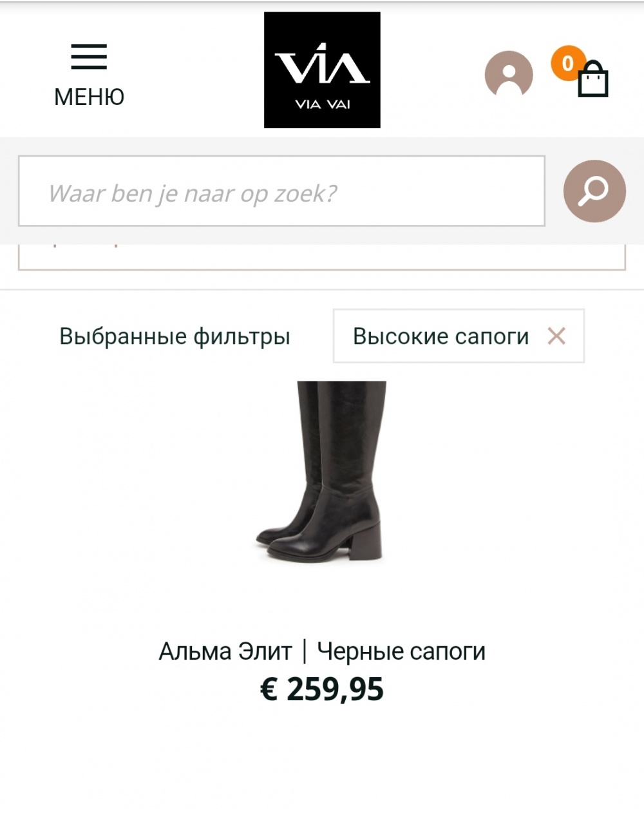The image size is (644, 813).
Task: Select the Выбранные фильтры label
Action: [x=175, y=336]
